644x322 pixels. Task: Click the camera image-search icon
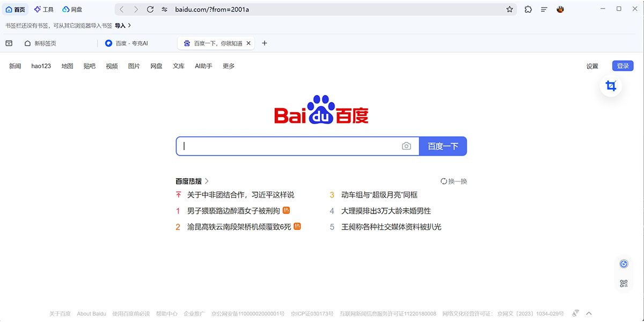pos(406,146)
